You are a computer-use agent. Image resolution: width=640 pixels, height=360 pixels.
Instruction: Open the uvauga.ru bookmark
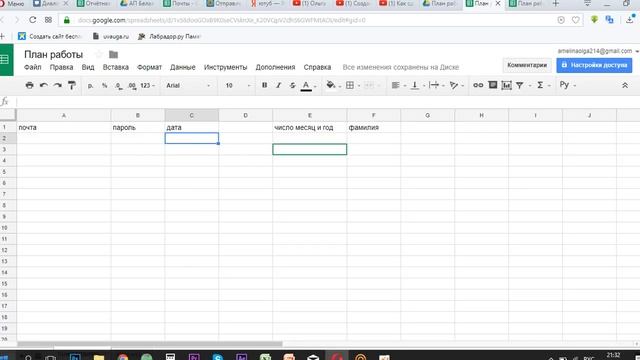(111, 36)
